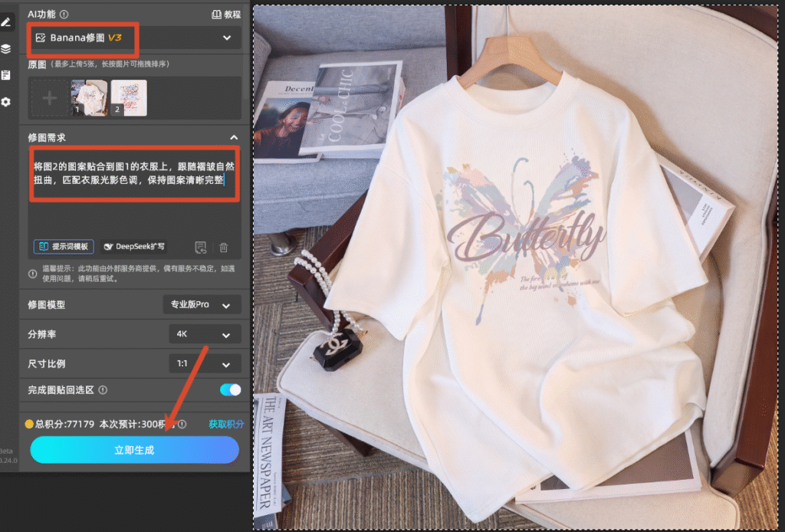Open the layers stack sidebar icon
Image resolution: width=785 pixels, height=532 pixels.
click(x=6, y=49)
